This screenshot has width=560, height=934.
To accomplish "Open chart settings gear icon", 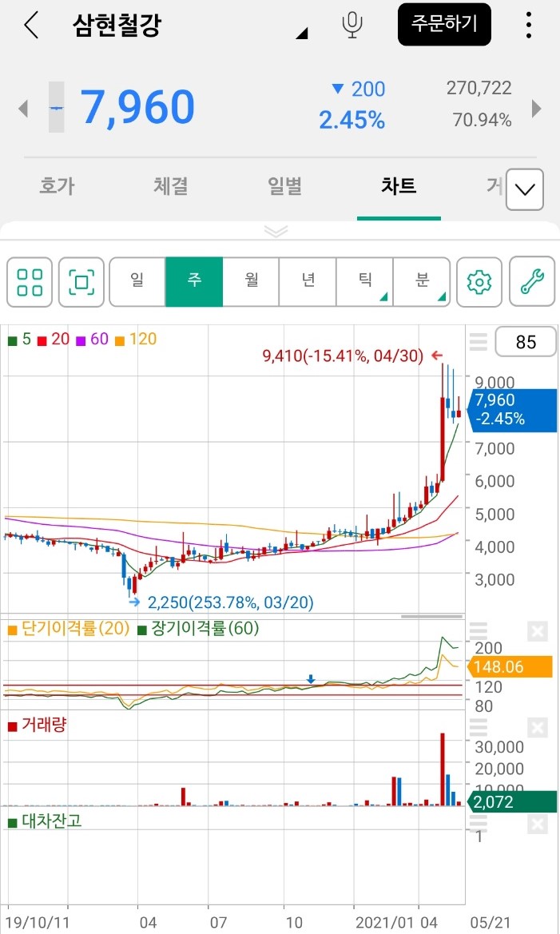I will coord(479,282).
